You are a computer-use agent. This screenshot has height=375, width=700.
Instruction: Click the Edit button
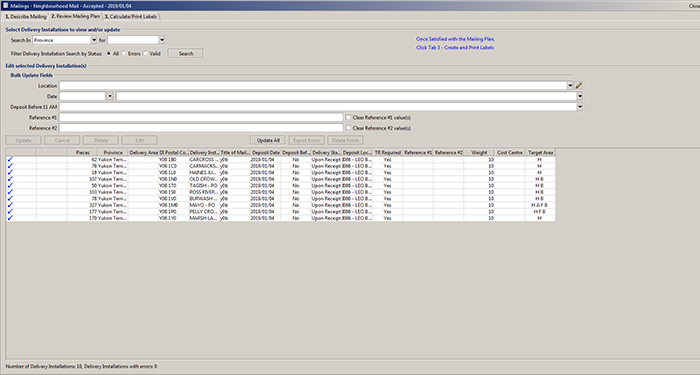[x=139, y=140]
